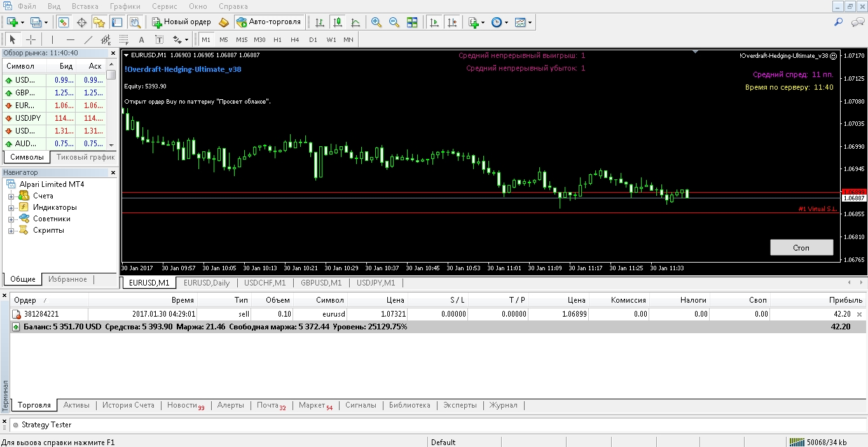Image resolution: width=868 pixels, height=447 pixels.
Task: Switch timeframe to M1
Action: (x=206, y=39)
